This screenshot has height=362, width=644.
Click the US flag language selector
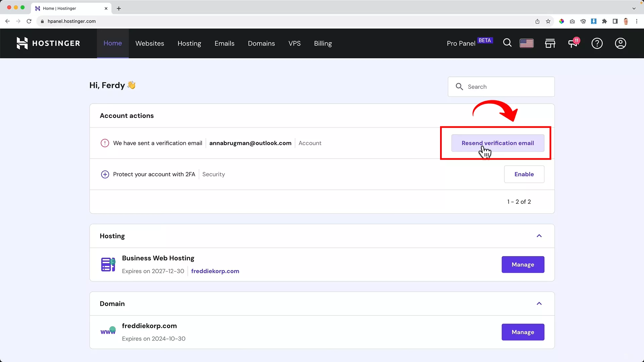point(527,43)
